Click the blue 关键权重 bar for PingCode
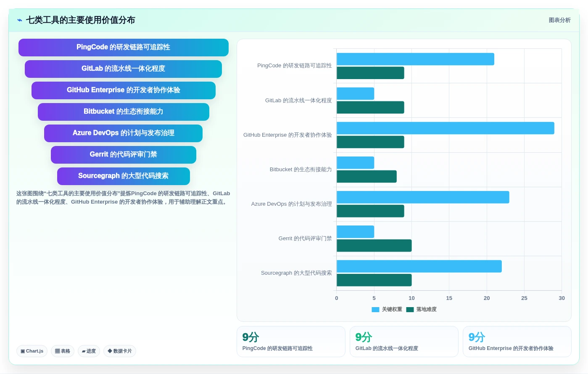Screen dimensions: 588x374 point(415,59)
